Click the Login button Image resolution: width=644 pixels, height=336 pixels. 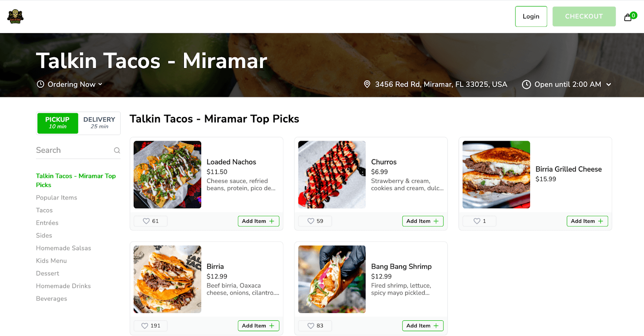tap(531, 17)
